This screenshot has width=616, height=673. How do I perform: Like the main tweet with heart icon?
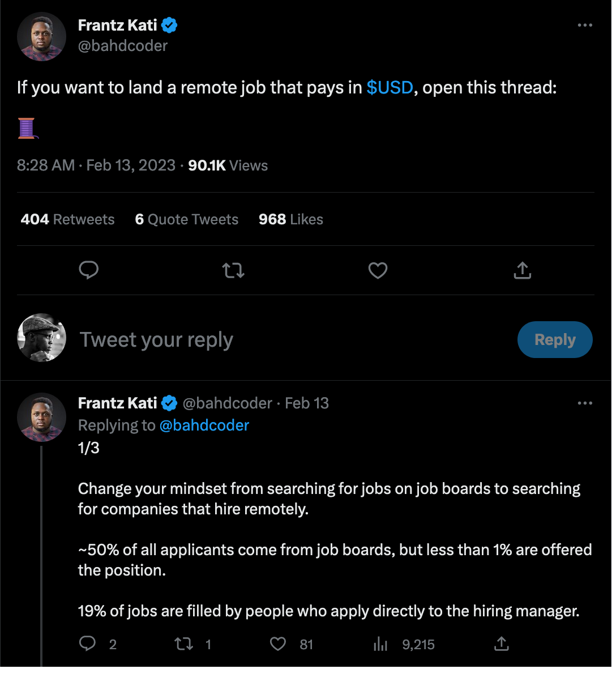pyautogui.click(x=378, y=271)
